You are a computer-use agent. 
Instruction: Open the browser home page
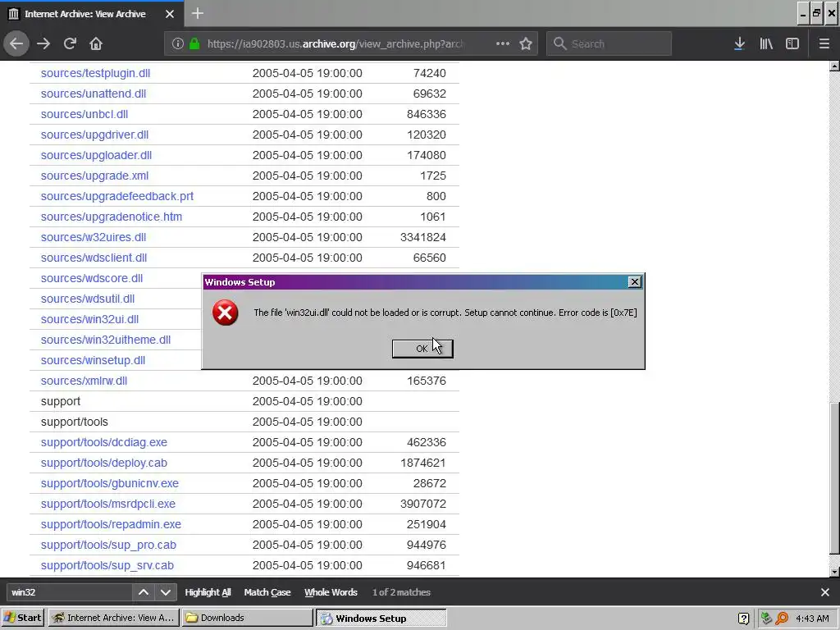[96, 43]
